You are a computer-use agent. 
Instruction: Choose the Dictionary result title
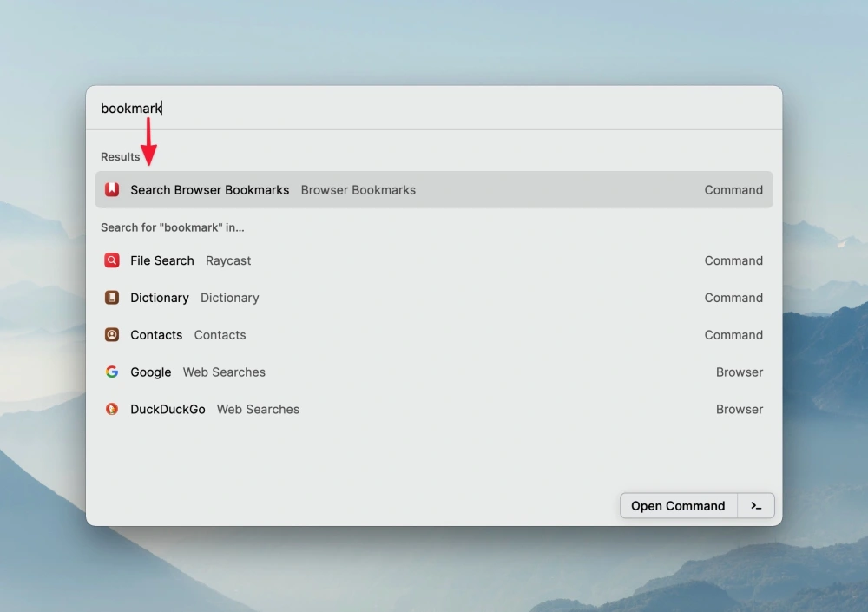(x=160, y=298)
